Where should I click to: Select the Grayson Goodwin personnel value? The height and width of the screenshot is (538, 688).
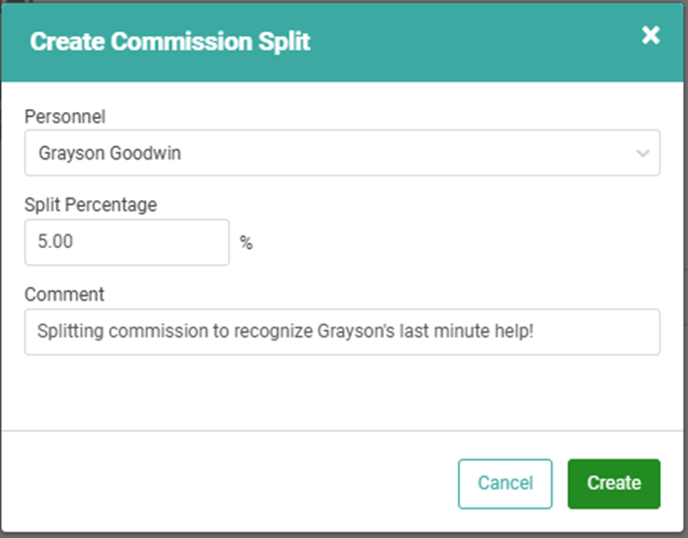click(x=111, y=154)
